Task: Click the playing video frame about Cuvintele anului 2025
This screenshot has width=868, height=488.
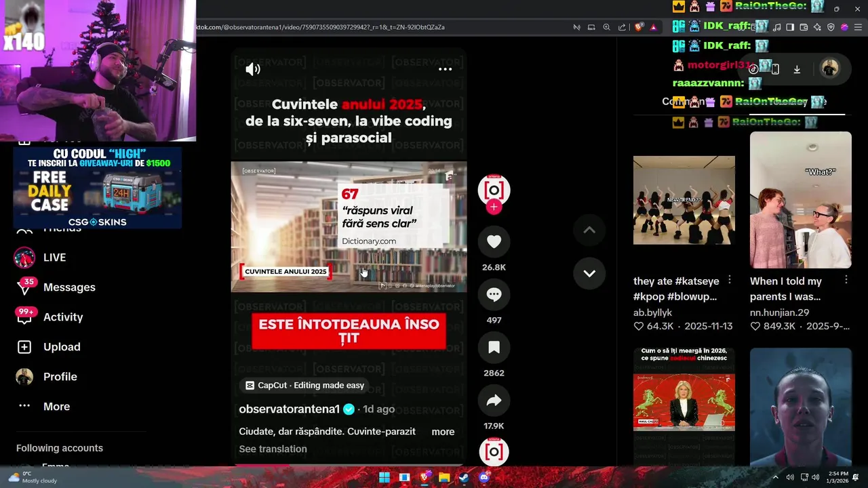Action: coord(349,226)
